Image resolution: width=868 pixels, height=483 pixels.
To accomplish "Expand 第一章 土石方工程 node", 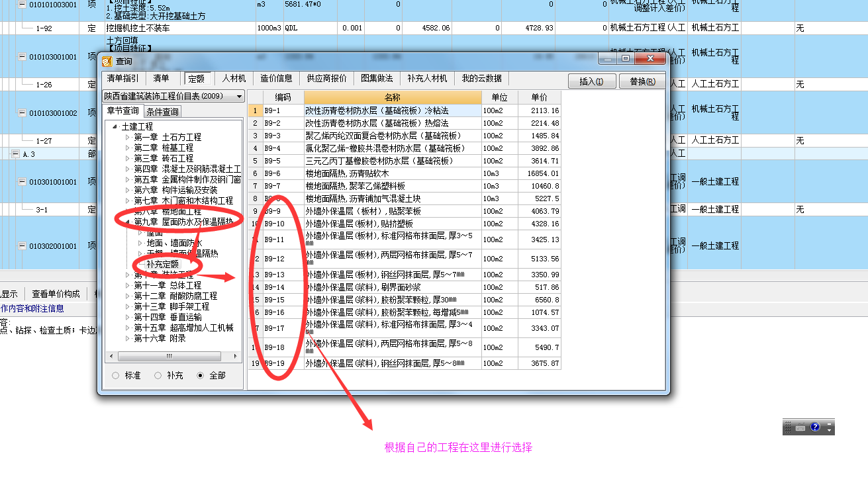I will (x=128, y=137).
